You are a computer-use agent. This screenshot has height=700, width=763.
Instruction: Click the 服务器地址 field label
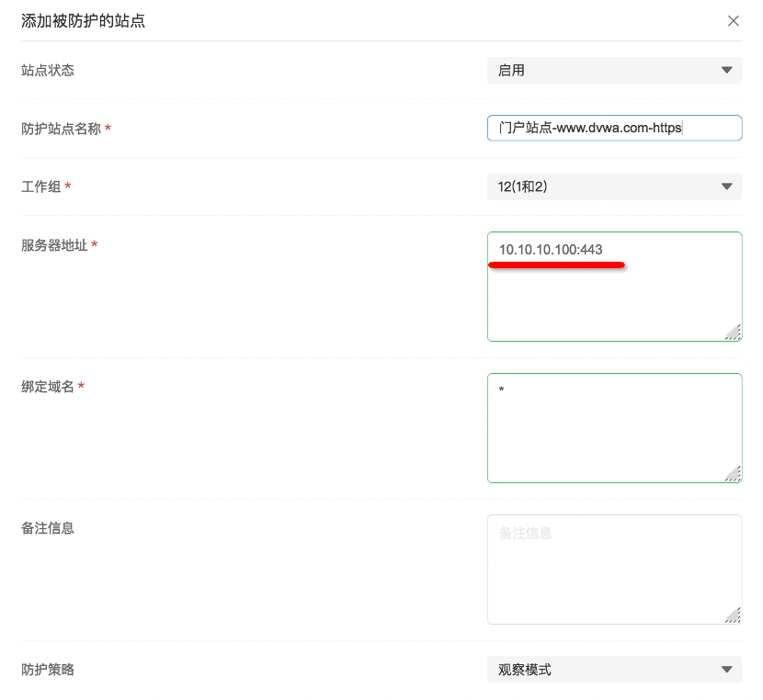[x=54, y=245]
